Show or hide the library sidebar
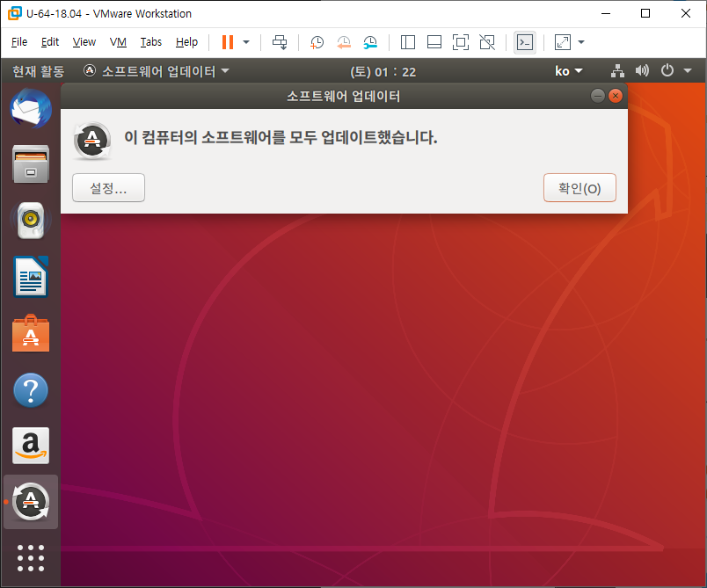707x588 pixels. (x=408, y=42)
